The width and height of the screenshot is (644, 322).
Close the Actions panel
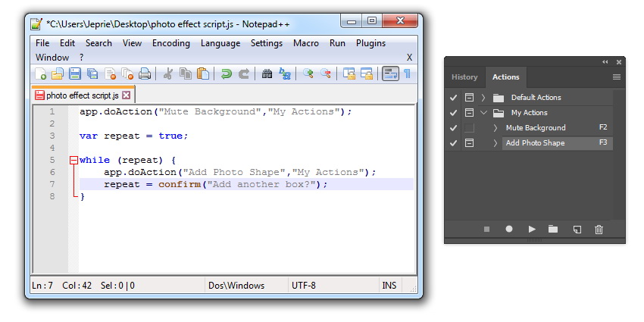coord(618,62)
